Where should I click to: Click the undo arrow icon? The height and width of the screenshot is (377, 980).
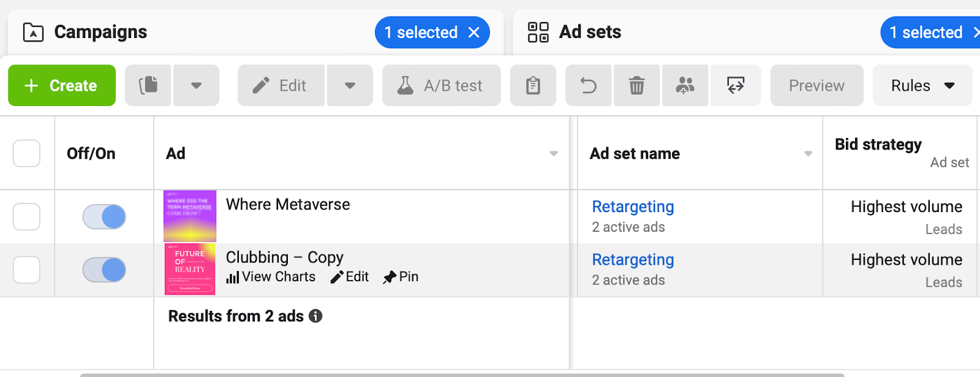click(x=589, y=85)
